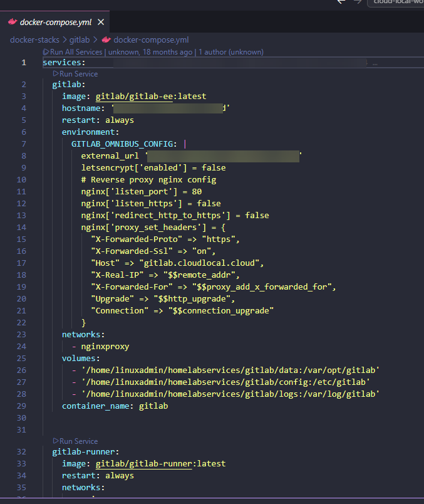424x504 pixels.
Task: Click '# Reverse proxy nginx config' comment
Action: click(x=148, y=180)
